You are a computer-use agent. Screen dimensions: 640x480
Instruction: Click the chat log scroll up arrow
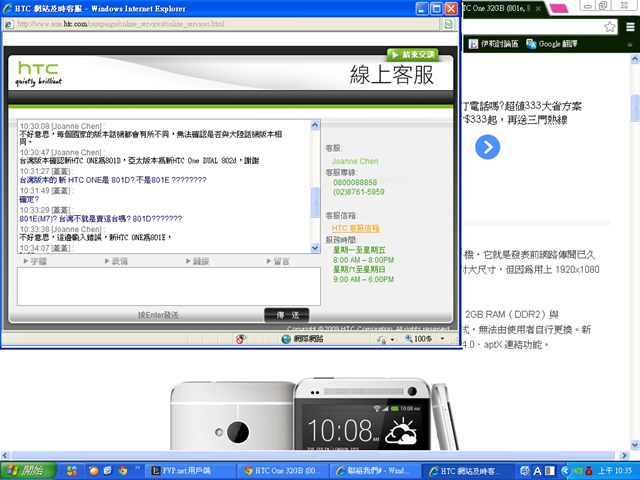tap(315, 125)
